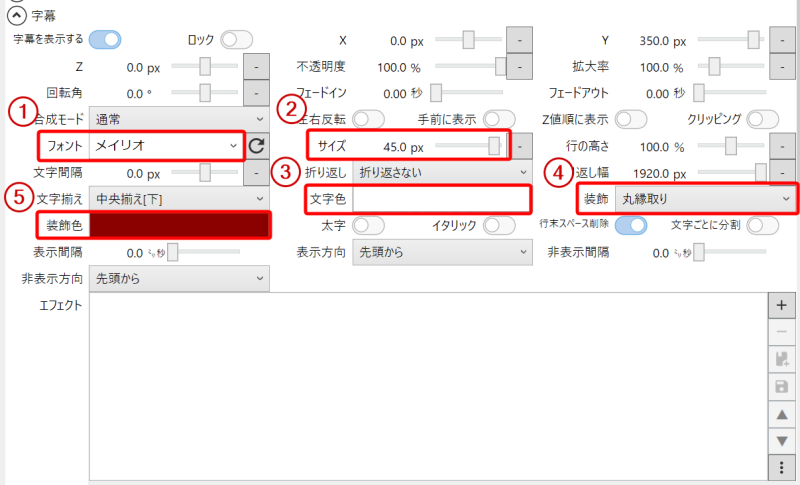This screenshot has height=485, width=800.
Task: Open the 装飾 dropdown showing 丸縁取り
Action: coord(704,198)
